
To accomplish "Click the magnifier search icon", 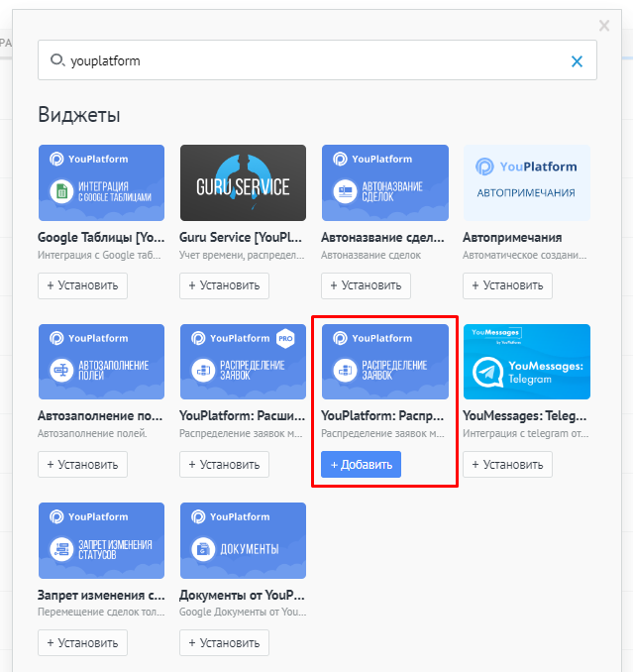I will point(57,60).
